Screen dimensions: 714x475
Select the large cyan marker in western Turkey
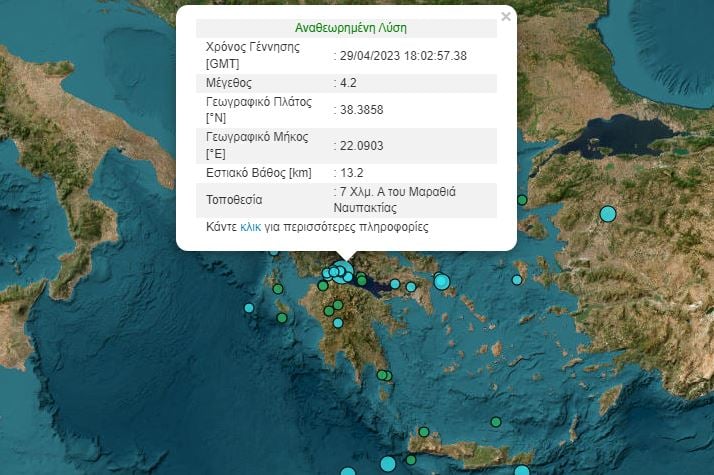click(x=608, y=214)
